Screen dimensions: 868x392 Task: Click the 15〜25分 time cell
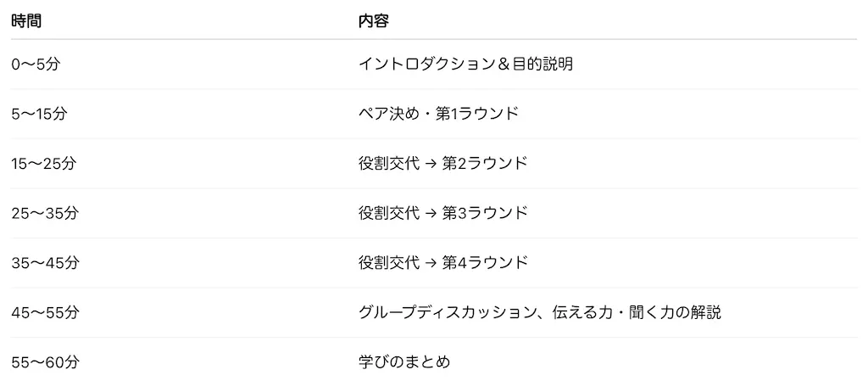(44, 163)
